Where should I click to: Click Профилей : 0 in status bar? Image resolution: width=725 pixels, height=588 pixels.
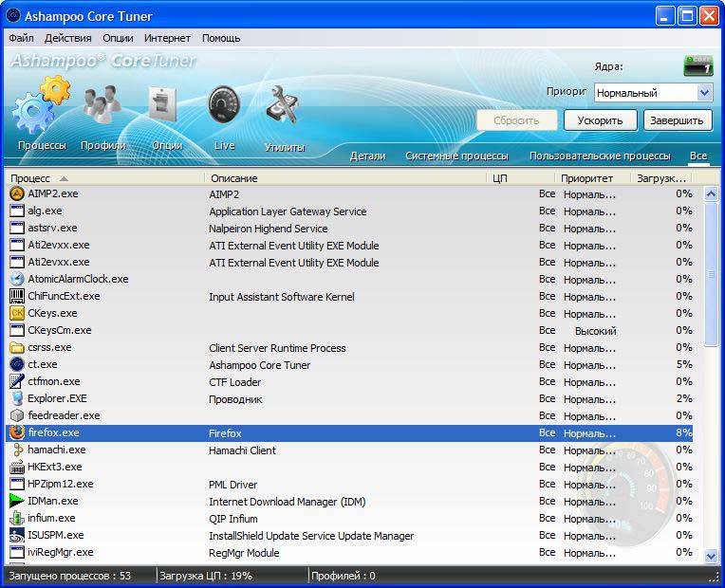tap(344, 576)
